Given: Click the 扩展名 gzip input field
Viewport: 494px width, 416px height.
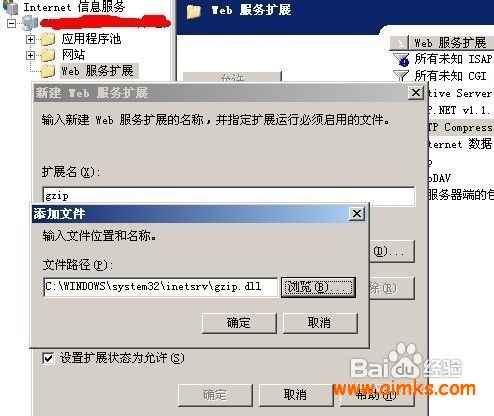Looking at the screenshot, I should coord(229,195).
